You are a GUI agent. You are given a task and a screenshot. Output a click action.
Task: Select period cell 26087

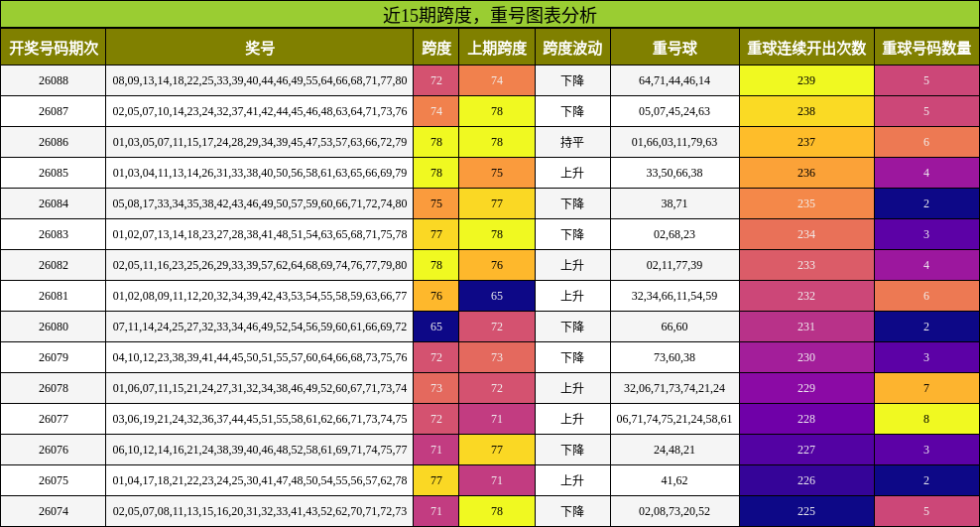click(x=54, y=111)
